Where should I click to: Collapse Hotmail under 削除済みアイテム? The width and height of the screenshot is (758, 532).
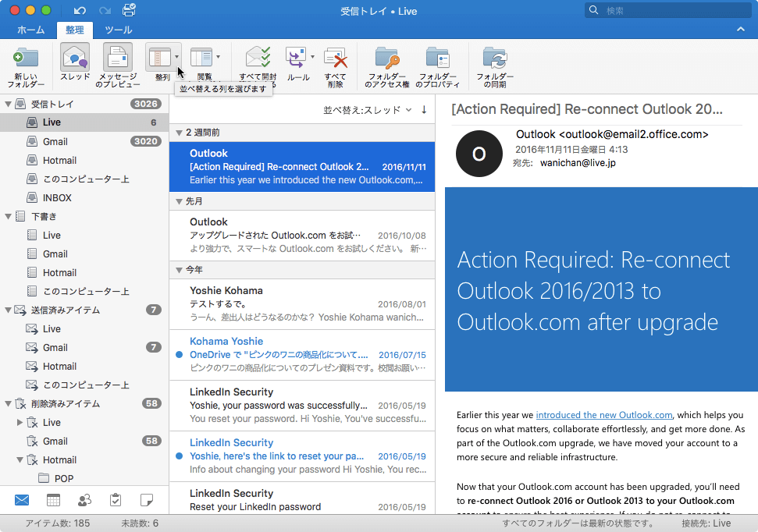(20, 460)
